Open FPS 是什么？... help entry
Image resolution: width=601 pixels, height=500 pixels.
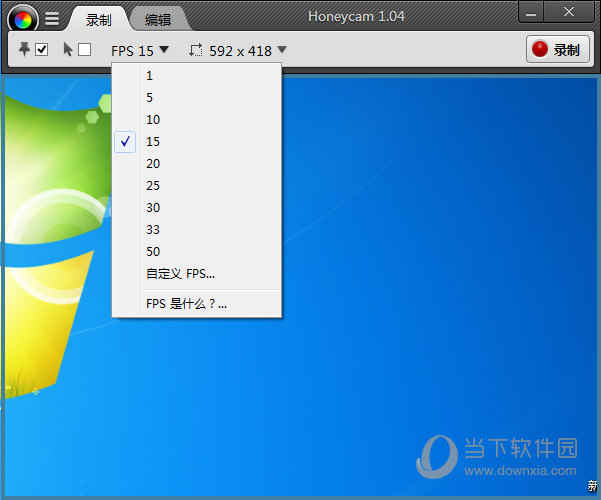[x=197, y=304]
